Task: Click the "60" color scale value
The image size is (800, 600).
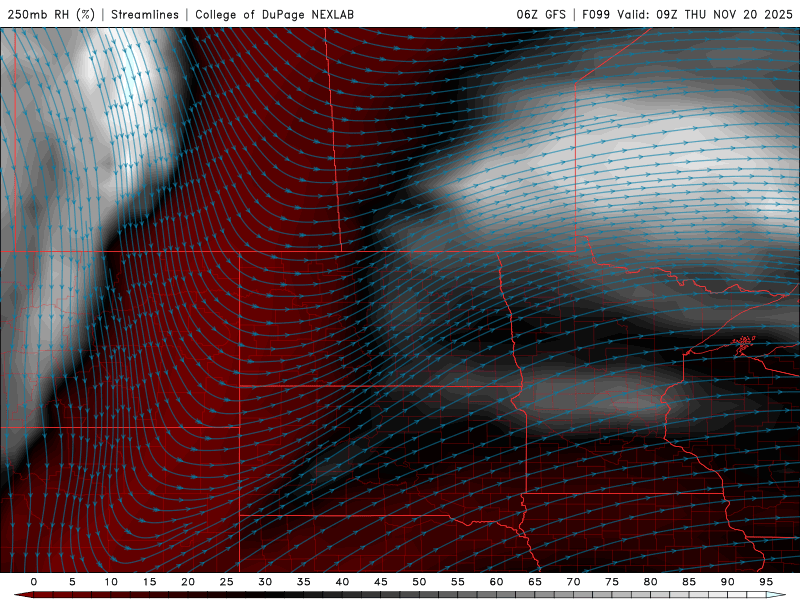Action: 496,582
